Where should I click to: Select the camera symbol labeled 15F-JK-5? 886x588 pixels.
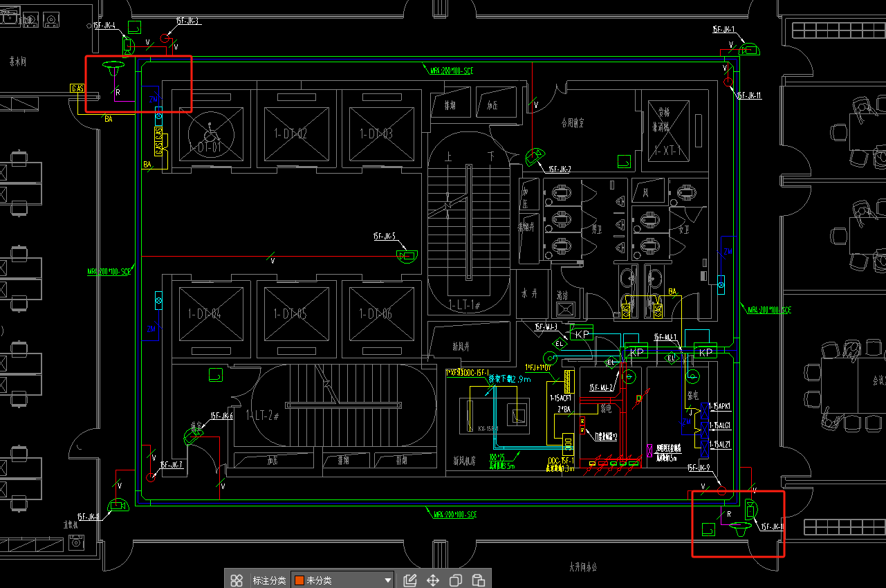click(407, 257)
